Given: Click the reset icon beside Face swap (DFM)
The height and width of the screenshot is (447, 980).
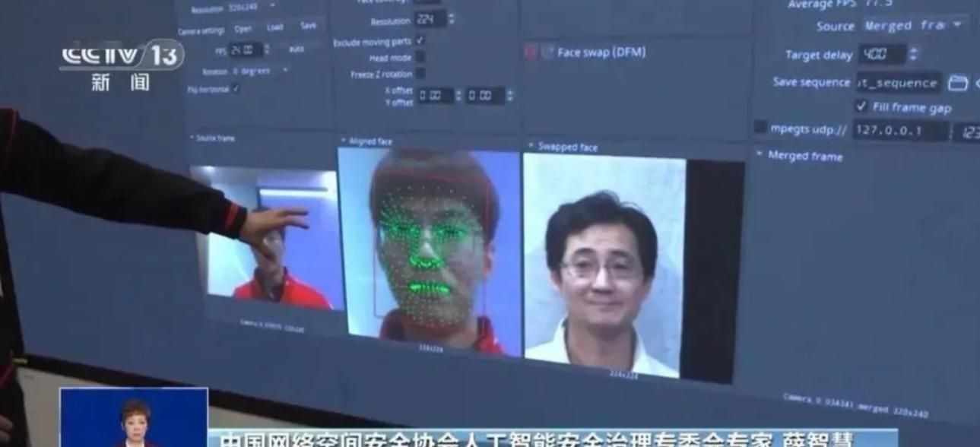Looking at the screenshot, I should tap(547, 52).
